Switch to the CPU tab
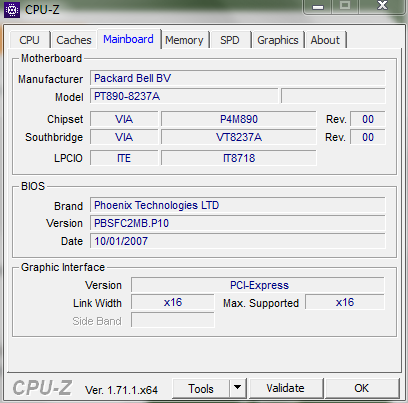 pyautogui.click(x=29, y=40)
